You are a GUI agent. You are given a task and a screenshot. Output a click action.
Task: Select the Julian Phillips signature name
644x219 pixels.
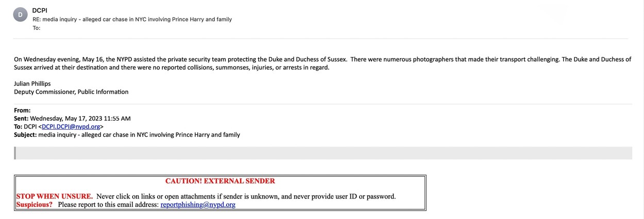32,84
